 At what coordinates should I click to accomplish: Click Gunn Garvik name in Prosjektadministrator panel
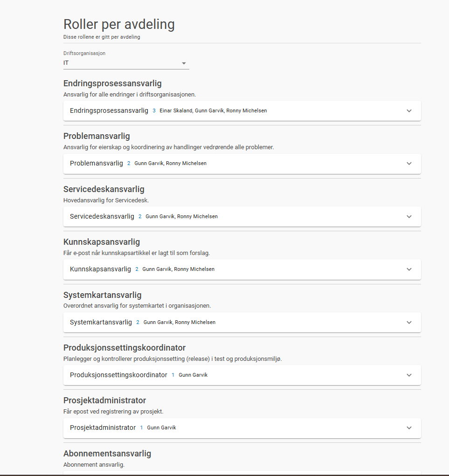[161, 428]
